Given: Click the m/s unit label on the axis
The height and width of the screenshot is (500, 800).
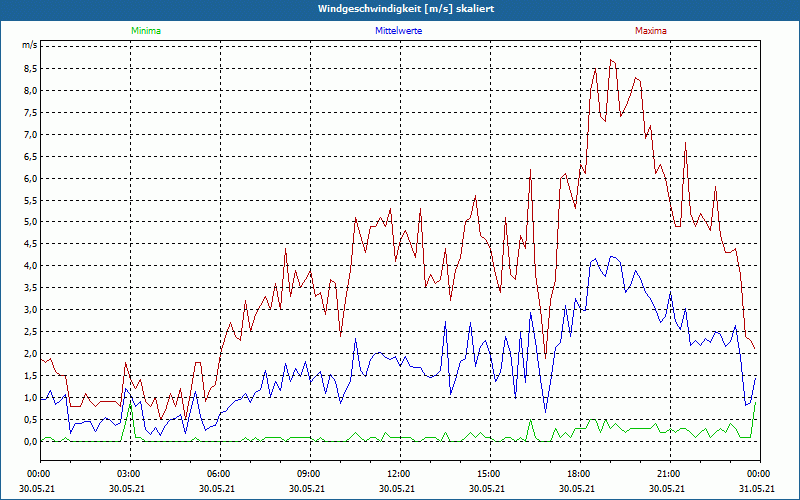Looking at the screenshot, I should coord(29,45).
